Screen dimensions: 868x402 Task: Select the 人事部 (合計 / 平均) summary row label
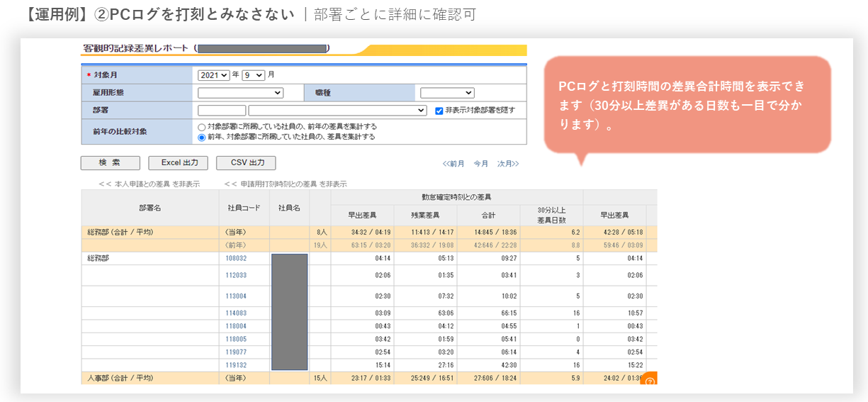119,378
